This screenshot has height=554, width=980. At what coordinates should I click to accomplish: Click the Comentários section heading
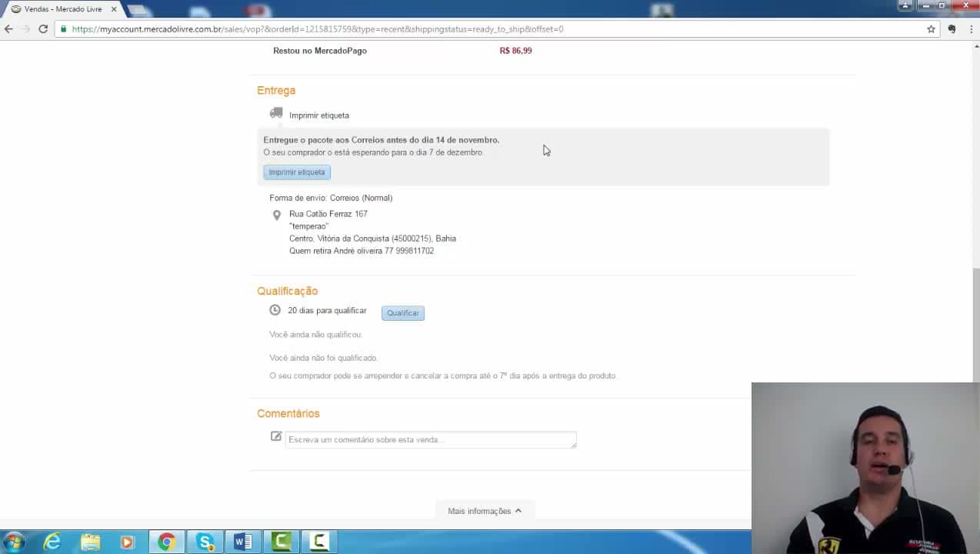point(288,414)
